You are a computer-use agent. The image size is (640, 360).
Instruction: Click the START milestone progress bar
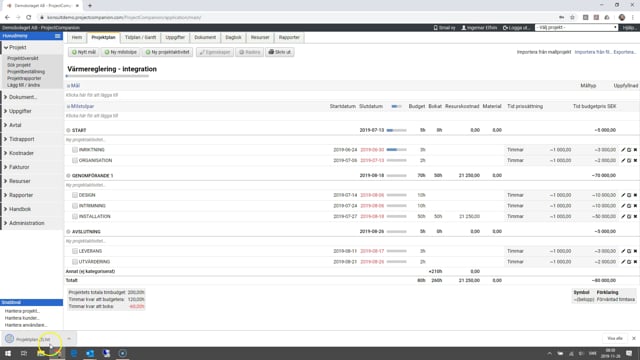click(396, 130)
